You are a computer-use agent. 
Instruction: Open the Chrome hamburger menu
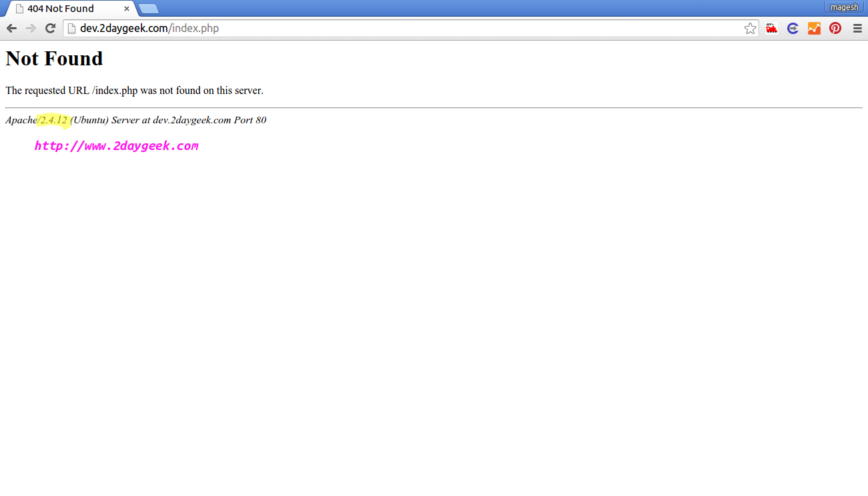[857, 28]
